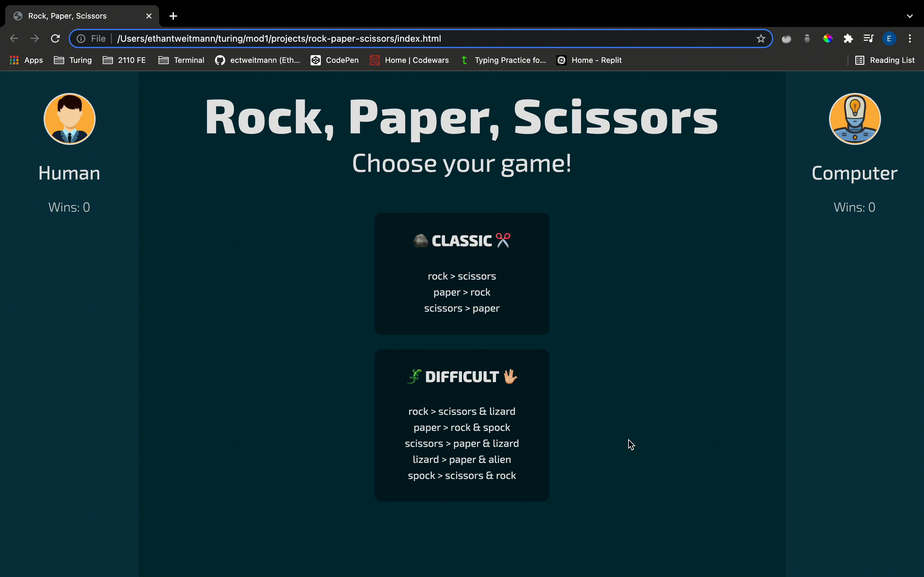
Task: Open the Apps grid shortcut
Action: coord(26,60)
